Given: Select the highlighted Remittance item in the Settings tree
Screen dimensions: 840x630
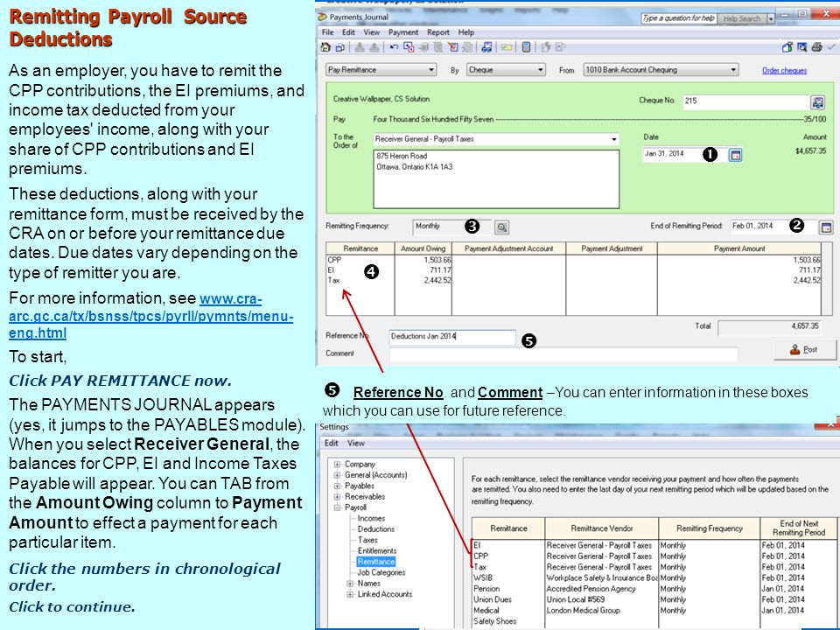Looking at the screenshot, I should pyautogui.click(x=376, y=562).
